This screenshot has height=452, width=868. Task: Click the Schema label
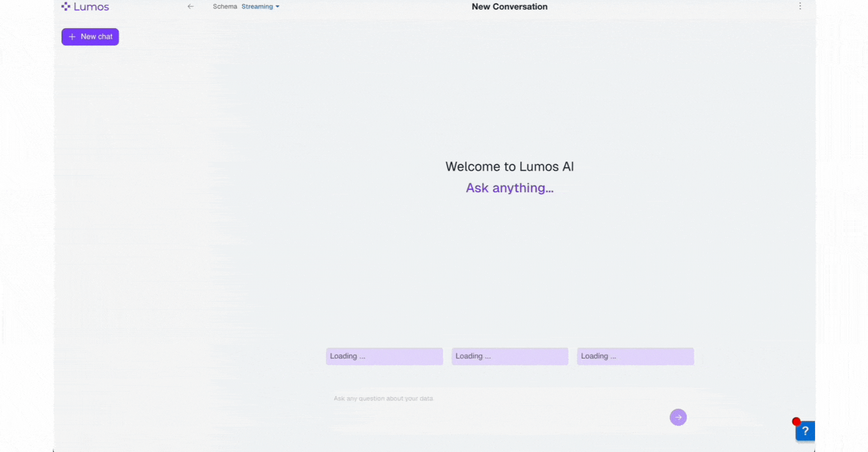click(225, 6)
